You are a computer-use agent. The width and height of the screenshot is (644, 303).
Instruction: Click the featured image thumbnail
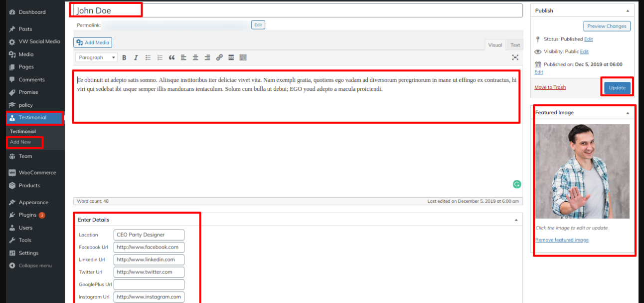[582, 171]
